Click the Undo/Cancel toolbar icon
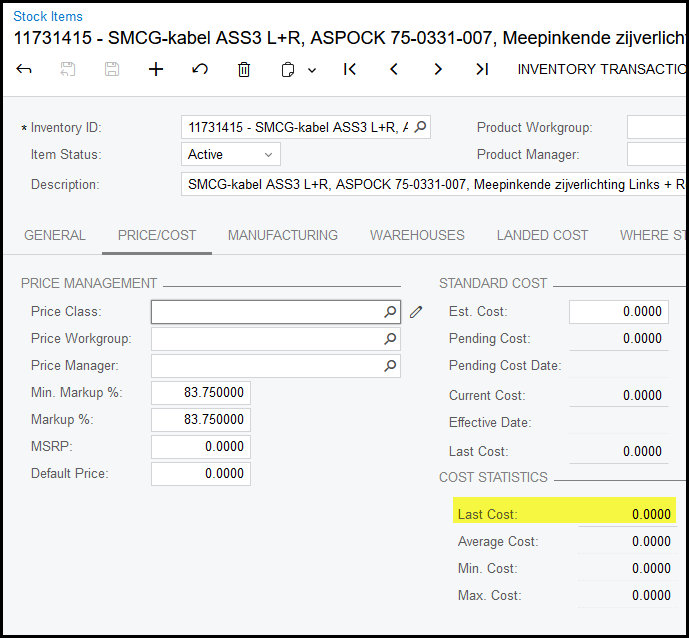The image size is (689, 638). point(200,69)
